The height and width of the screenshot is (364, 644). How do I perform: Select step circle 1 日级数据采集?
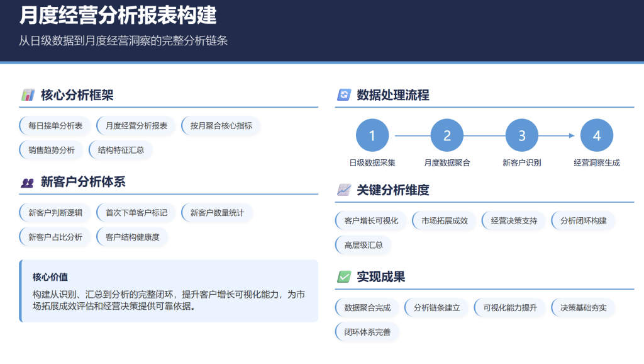[x=372, y=135]
